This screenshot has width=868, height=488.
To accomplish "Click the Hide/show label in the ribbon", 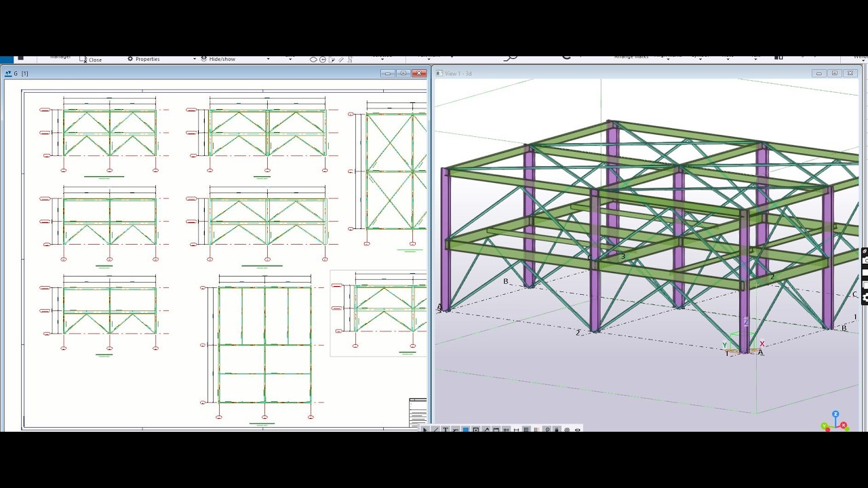I will click(x=222, y=60).
